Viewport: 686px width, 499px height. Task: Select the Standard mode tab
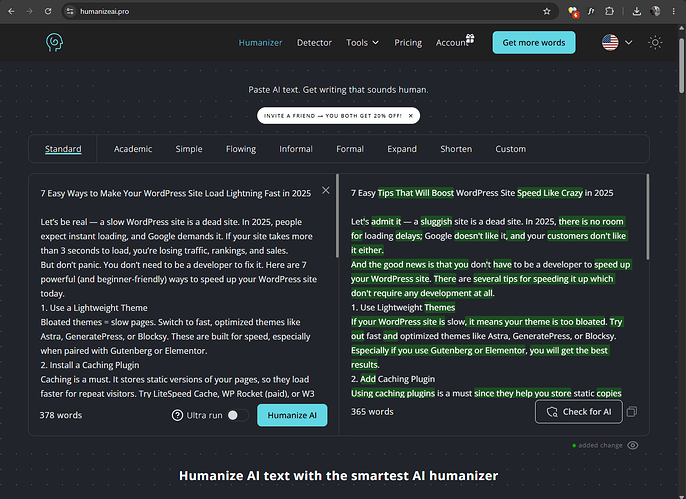click(63, 149)
